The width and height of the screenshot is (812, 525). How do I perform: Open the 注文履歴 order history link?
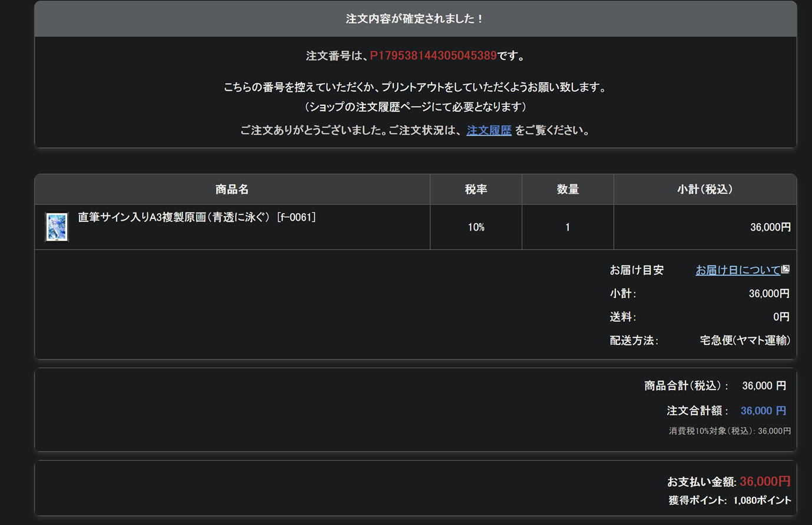pyautogui.click(x=489, y=131)
